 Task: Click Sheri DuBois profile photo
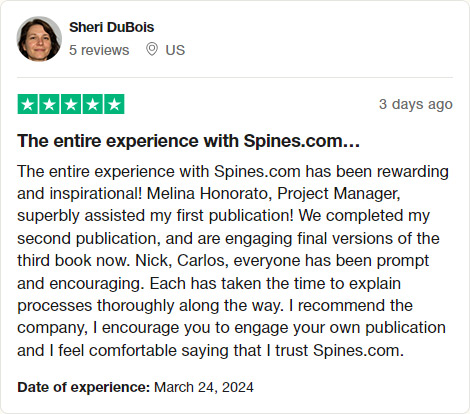click(x=39, y=39)
